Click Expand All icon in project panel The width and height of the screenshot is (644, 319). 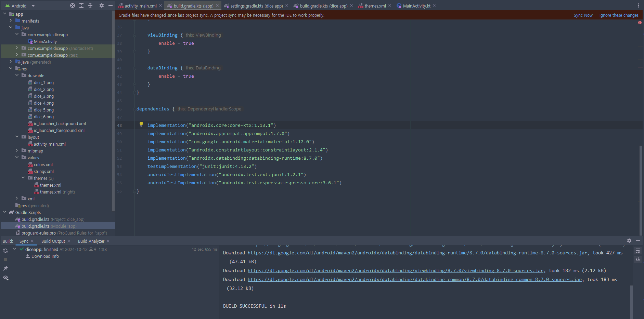81,5
